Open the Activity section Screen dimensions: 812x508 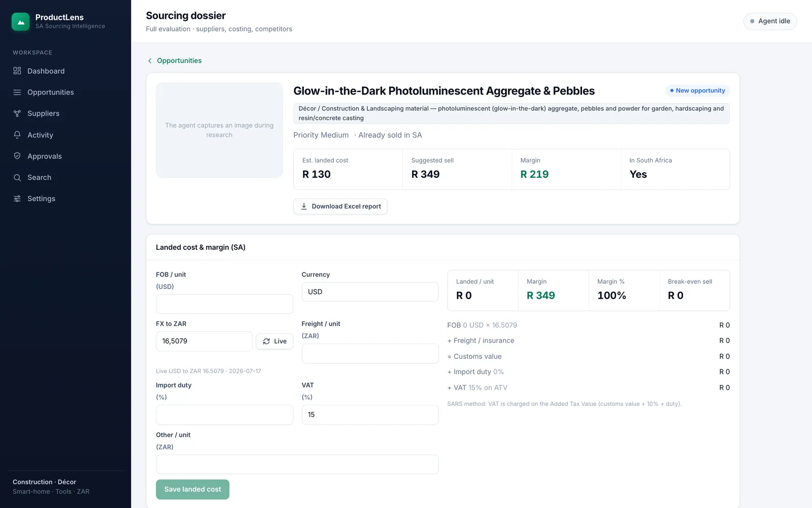[65, 135]
